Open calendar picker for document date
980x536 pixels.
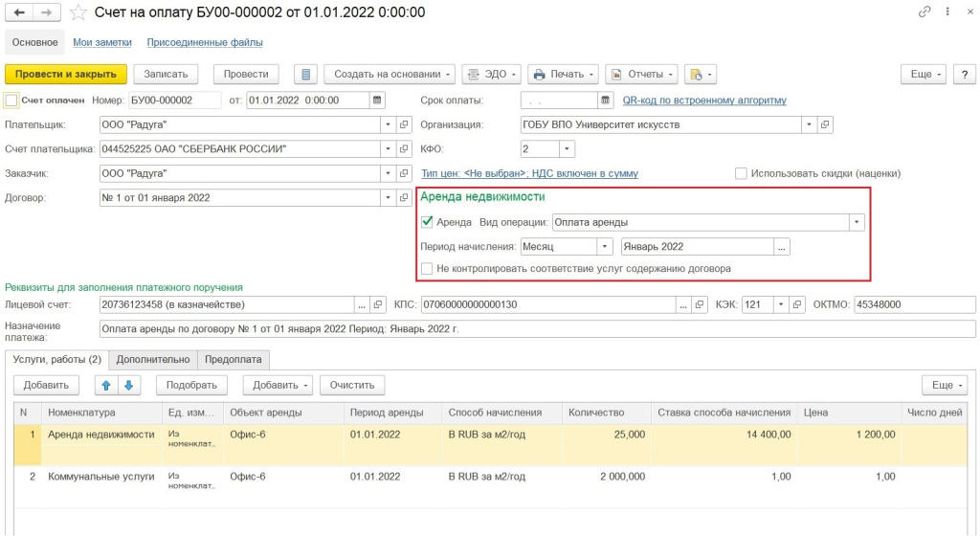(x=377, y=100)
